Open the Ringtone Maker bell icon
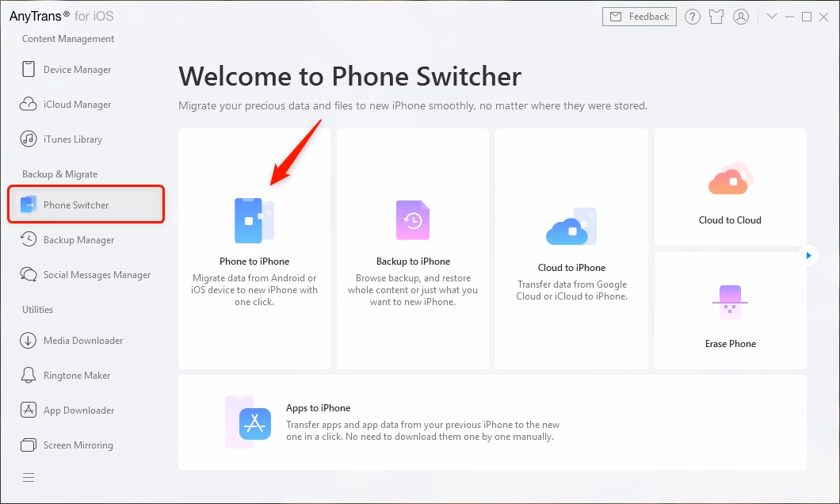The width and height of the screenshot is (840, 504). point(26,375)
